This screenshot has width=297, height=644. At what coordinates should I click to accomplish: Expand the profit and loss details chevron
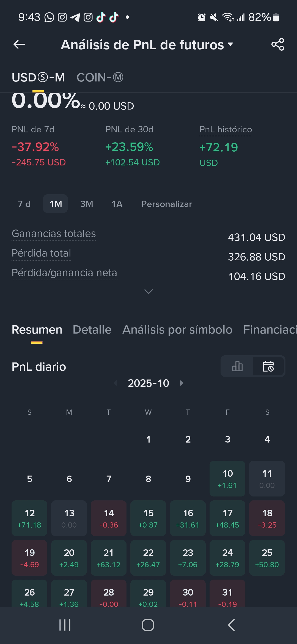148,291
